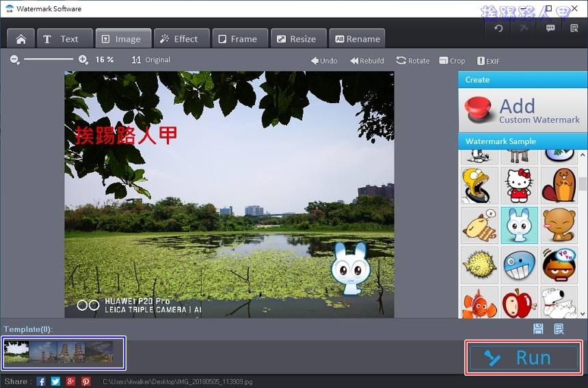Open the Rename tab

pos(356,39)
